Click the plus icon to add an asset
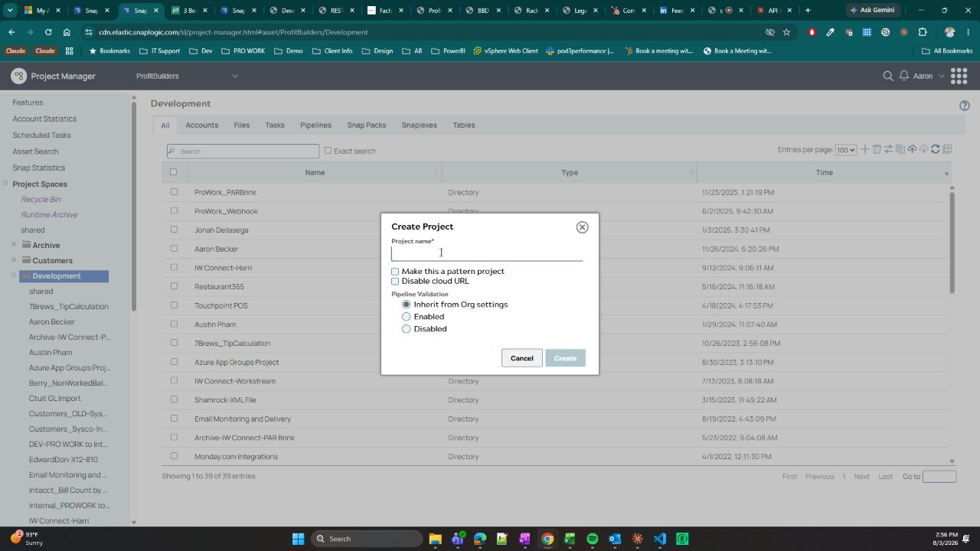Viewport: 980px width, 551px height. [x=865, y=149]
